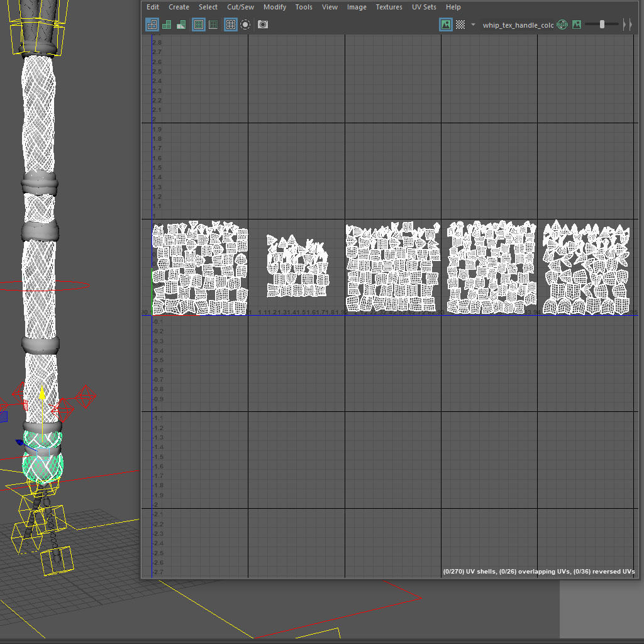This screenshot has width=644, height=644.
Task: Toggle UV distortion shading icon
Action: click(181, 25)
